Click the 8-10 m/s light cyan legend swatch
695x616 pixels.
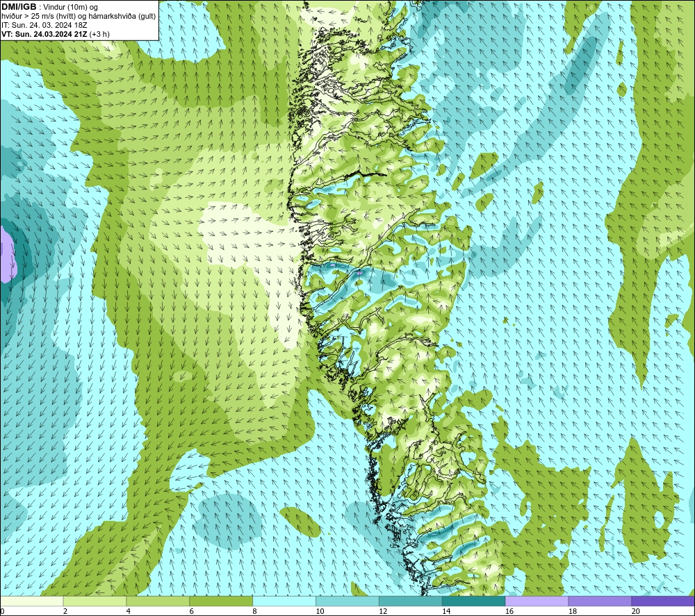coord(284,601)
